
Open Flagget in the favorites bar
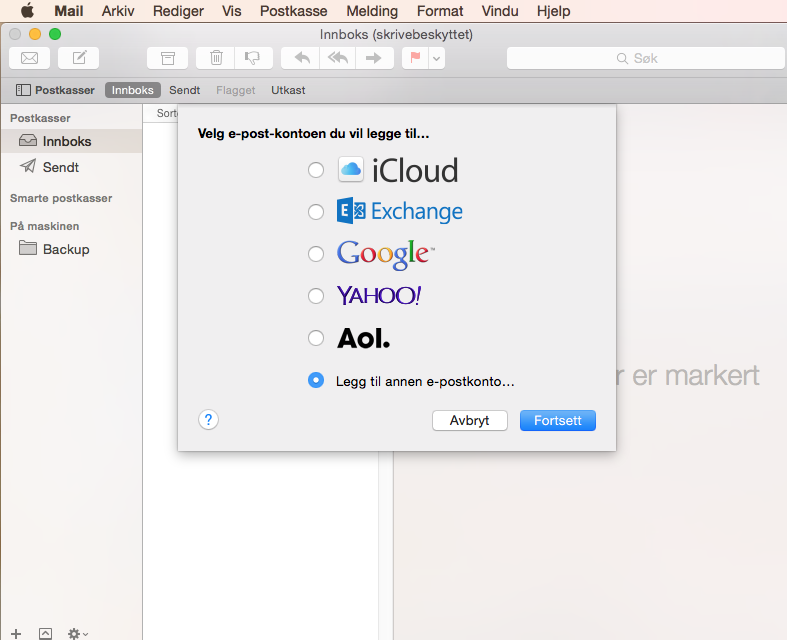pos(235,90)
